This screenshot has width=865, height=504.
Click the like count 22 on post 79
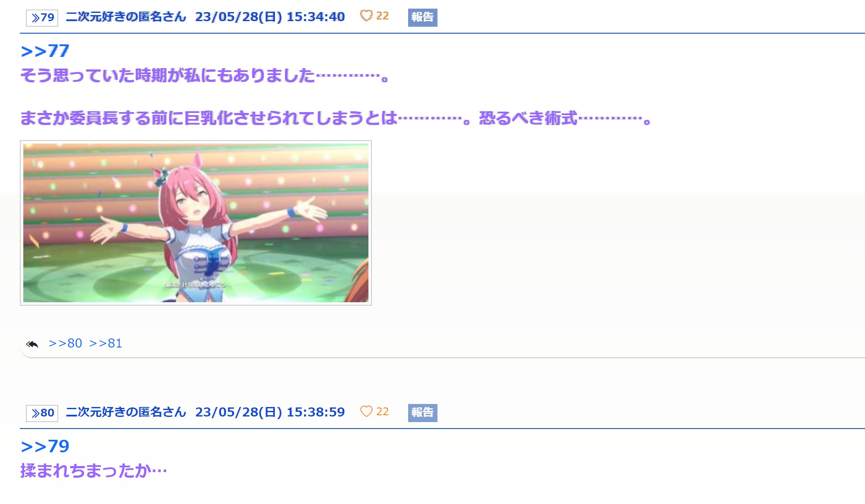(x=382, y=16)
